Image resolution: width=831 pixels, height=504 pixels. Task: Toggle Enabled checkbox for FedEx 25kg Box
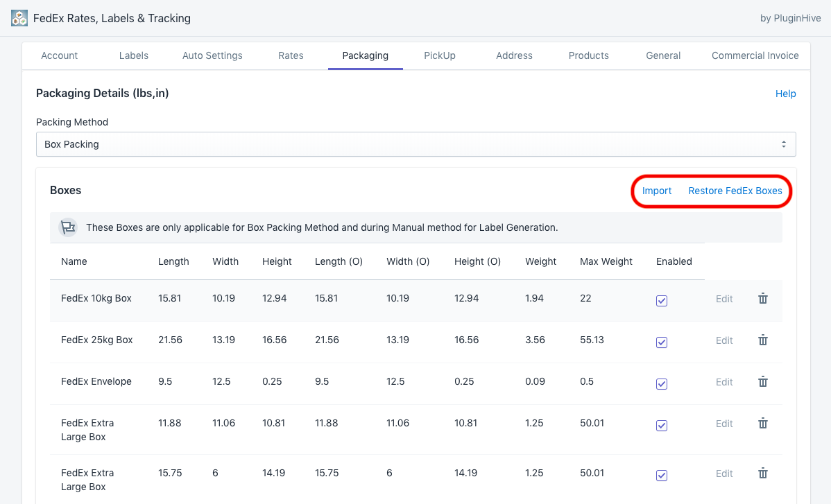point(662,342)
